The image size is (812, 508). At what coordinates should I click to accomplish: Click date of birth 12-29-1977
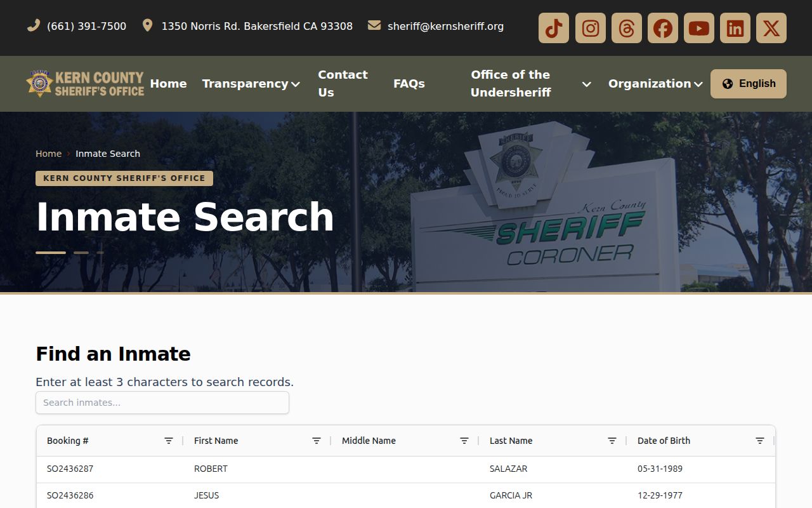(x=660, y=495)
